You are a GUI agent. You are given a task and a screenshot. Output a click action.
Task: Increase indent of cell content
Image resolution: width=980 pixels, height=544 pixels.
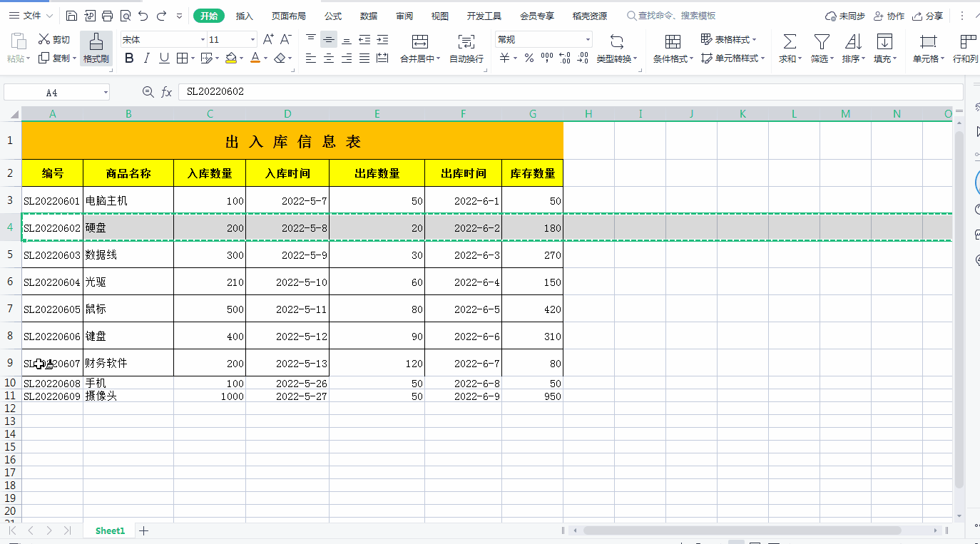(382, 39)
